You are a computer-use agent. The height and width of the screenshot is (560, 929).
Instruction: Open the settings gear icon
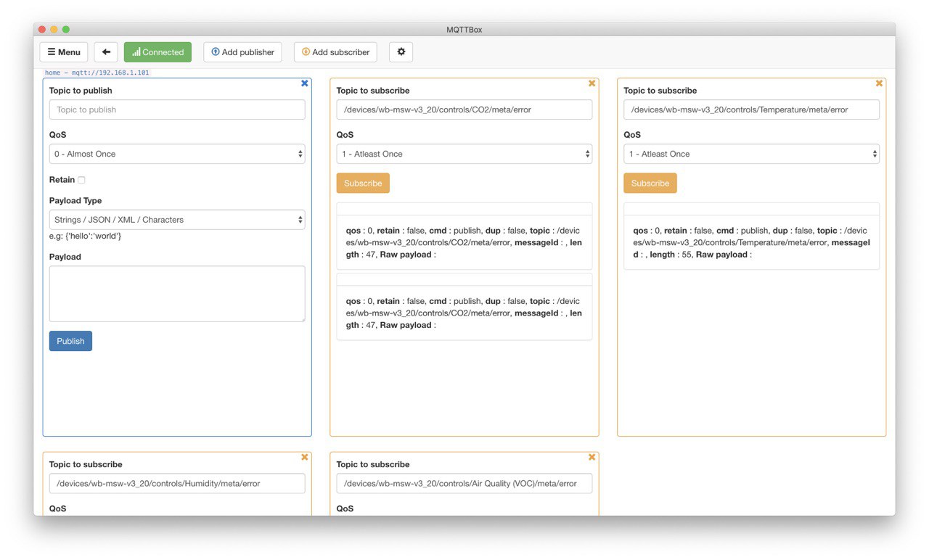click(401, 52)
